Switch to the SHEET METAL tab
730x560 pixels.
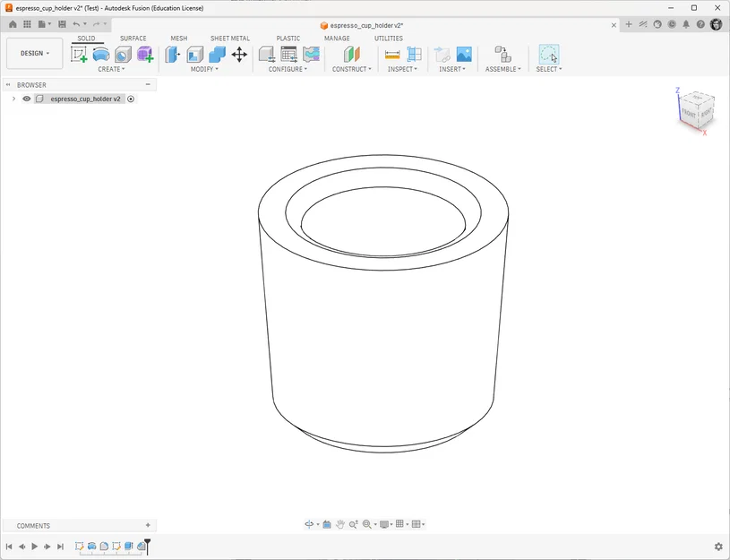(x=230, y=39)
